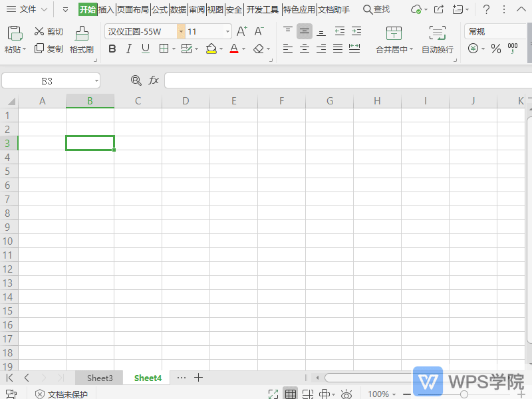Open help question mark icon
This screenshot has height=399, width=532.
click(x=486, y=9)
